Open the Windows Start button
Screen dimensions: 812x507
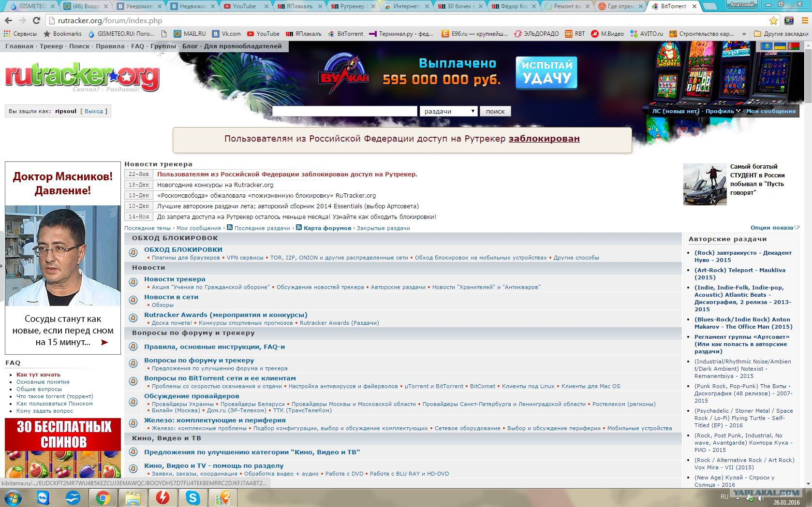coord(13,497)
